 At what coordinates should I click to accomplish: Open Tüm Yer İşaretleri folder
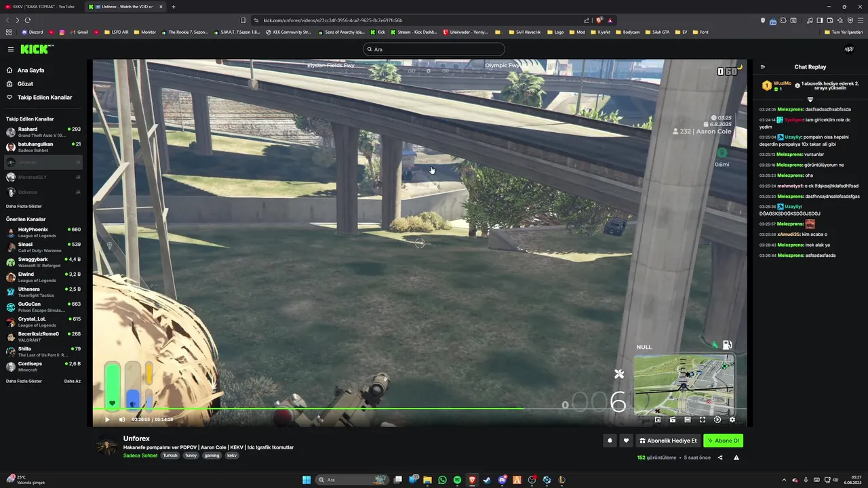coord(844,32)
